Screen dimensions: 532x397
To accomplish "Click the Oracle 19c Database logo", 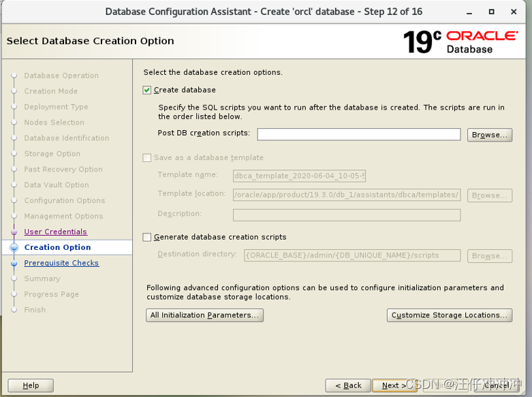I will pyautogui.click(x=460, y=42).
